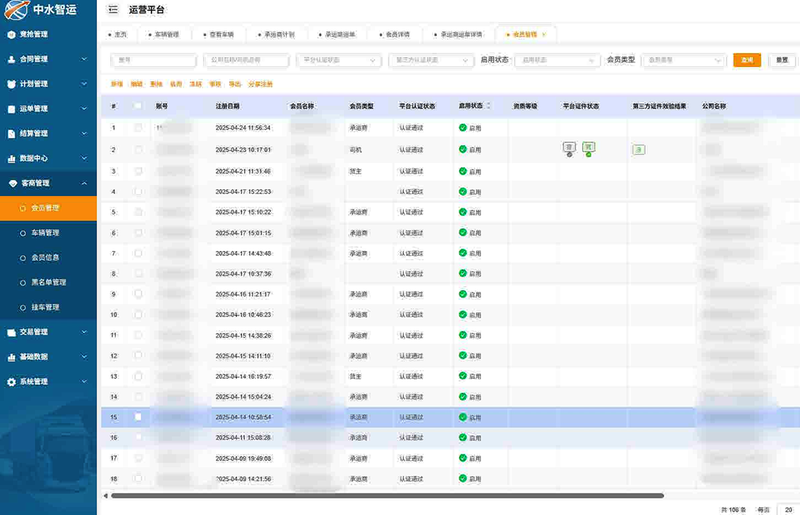Click the green platform certificate icon in row 2
Image resolution: width=800 pixels, height=515 pixels.
pyautogui.click(x=589, y=148)
